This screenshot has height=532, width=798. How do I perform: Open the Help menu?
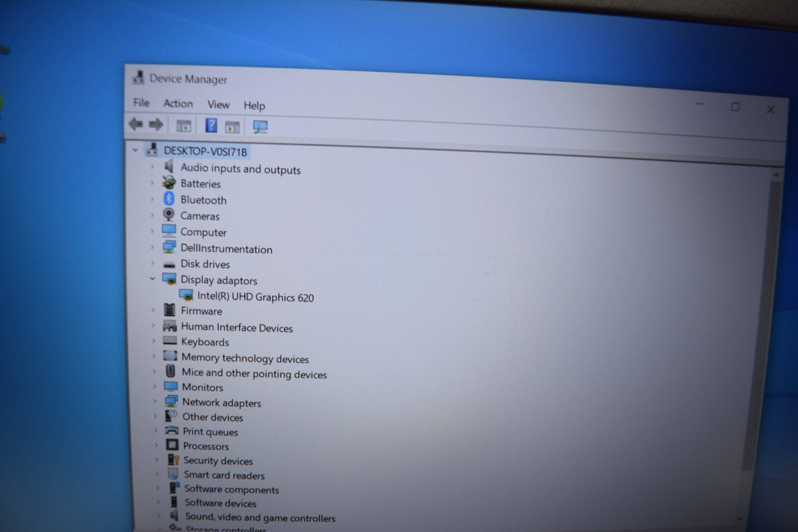254,106
